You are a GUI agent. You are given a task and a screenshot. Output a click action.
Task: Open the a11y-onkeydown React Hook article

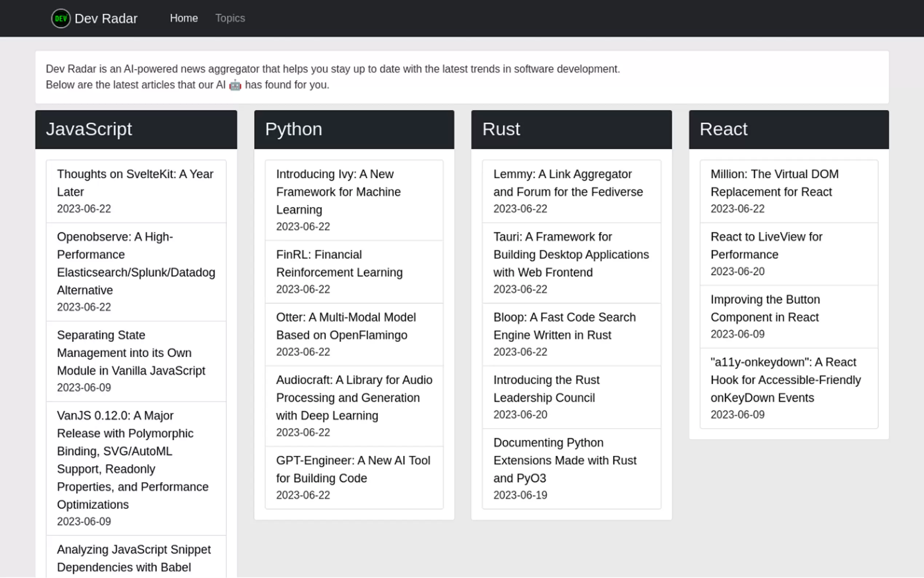(785, 380)
